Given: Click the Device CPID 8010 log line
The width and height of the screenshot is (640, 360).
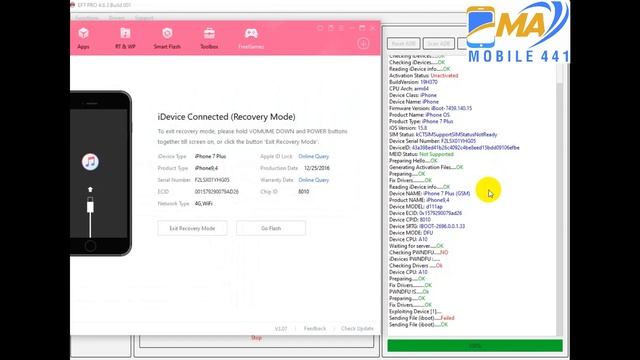Looking at the screenshot, I should (410, 220).
